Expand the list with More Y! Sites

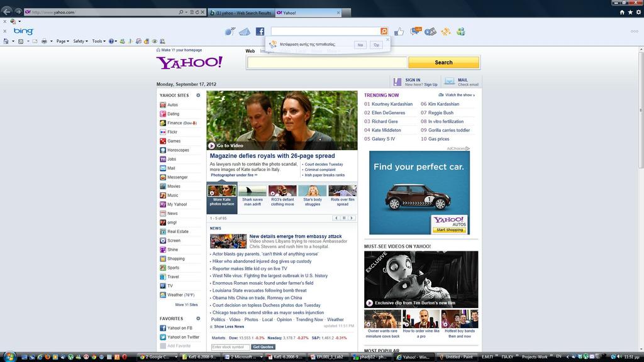[186, 305]
